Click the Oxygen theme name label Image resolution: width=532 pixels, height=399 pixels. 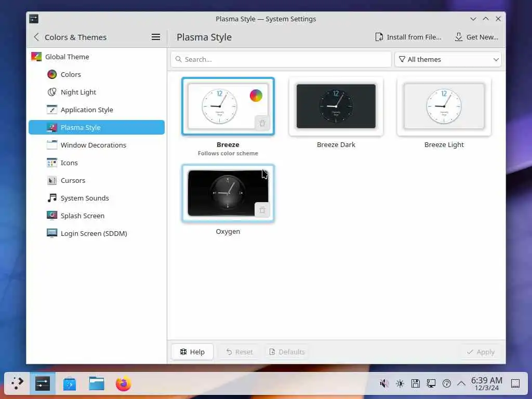(x=228, y=231)
